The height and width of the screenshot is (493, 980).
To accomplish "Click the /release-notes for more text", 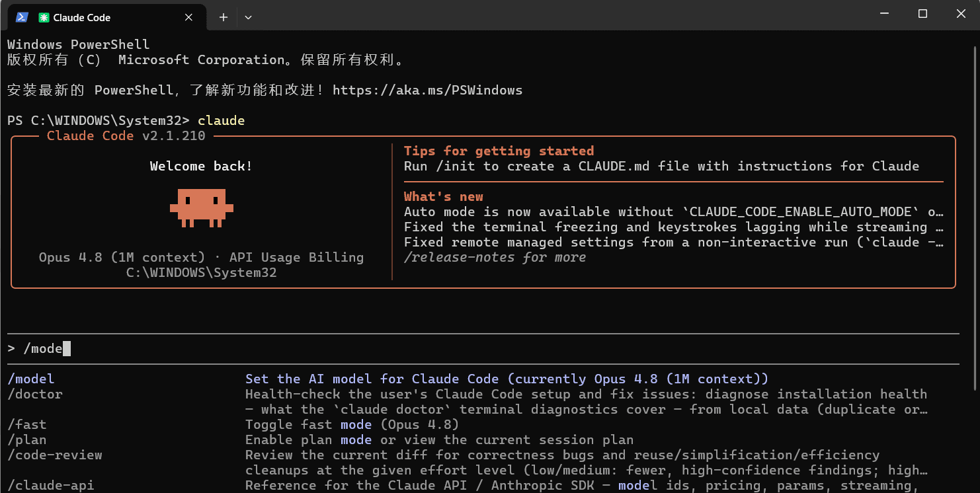I will [x=495, y=257].
